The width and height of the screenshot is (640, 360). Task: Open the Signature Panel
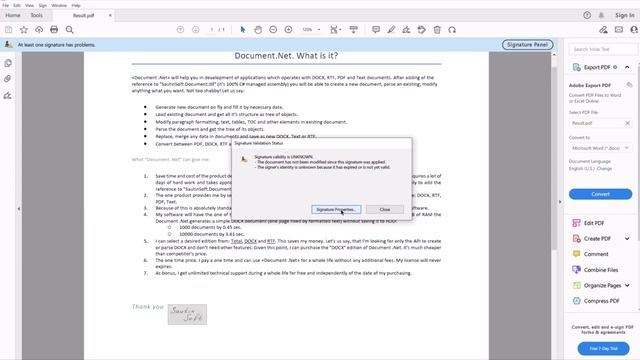coord(527,44)
